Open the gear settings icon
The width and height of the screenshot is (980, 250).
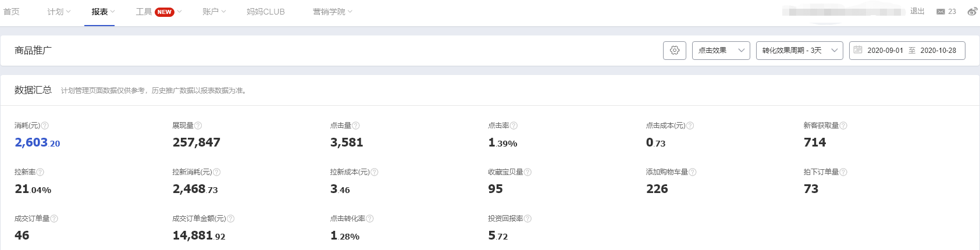click(x=675, y=51)
